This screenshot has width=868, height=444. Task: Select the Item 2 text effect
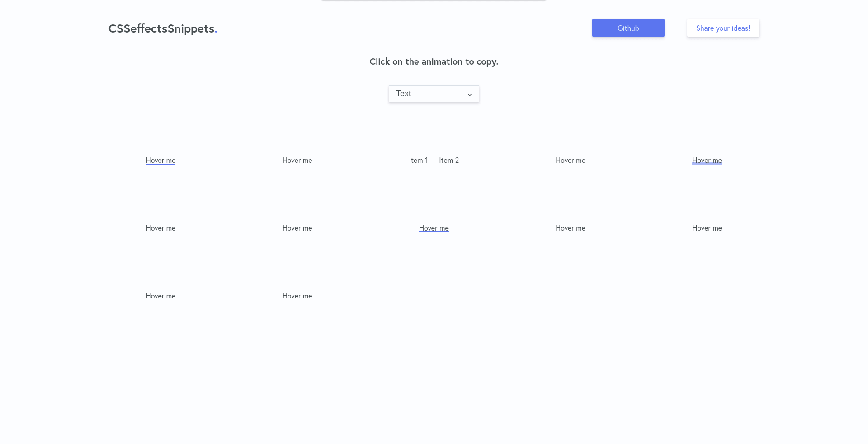449,161
